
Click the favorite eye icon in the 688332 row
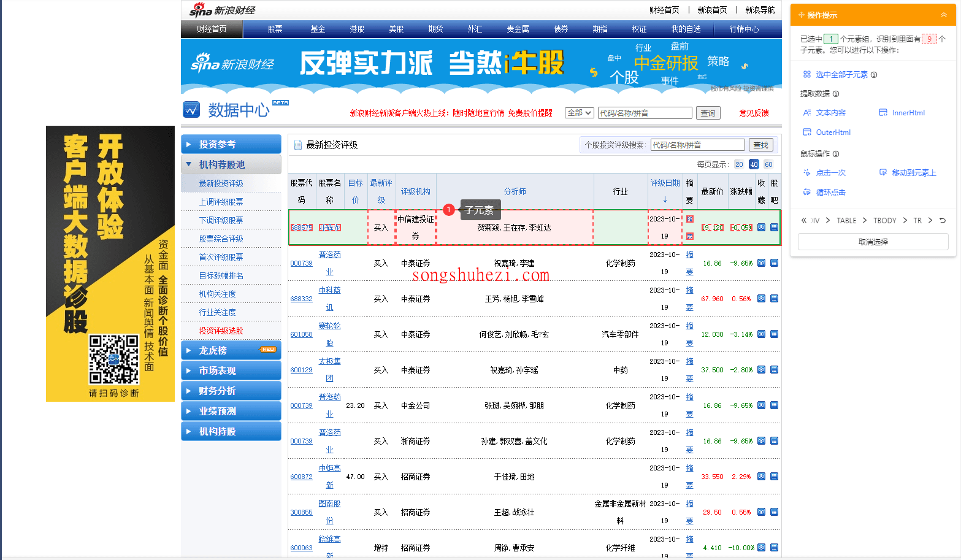761,299
